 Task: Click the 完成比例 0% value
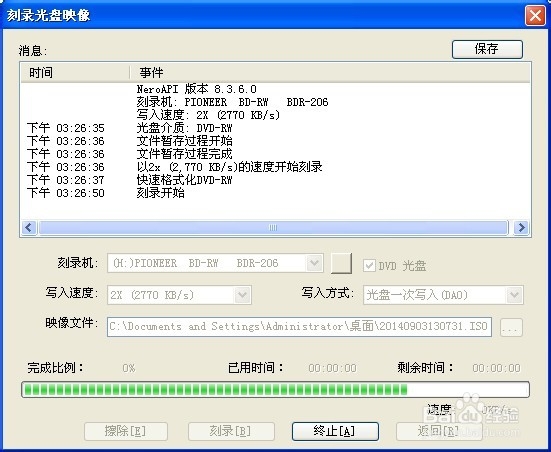point(129,368)
